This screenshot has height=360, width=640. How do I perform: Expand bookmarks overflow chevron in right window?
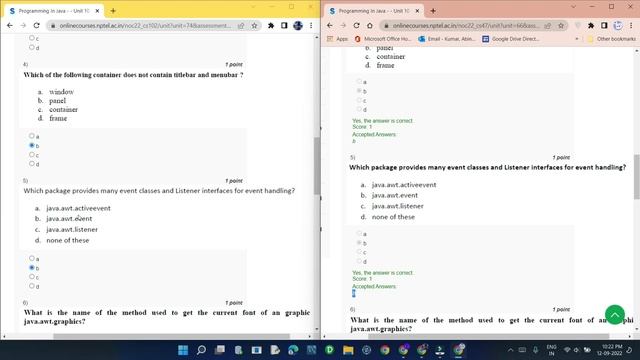click(577, 39)
